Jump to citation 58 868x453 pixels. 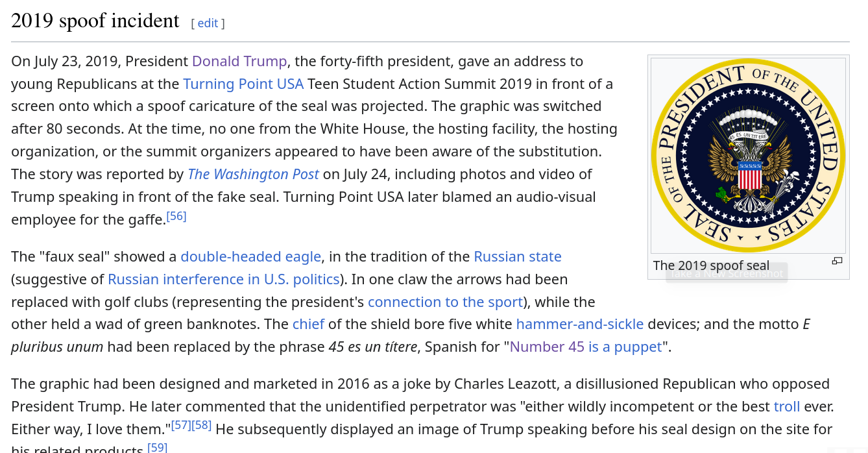[202, 425]
